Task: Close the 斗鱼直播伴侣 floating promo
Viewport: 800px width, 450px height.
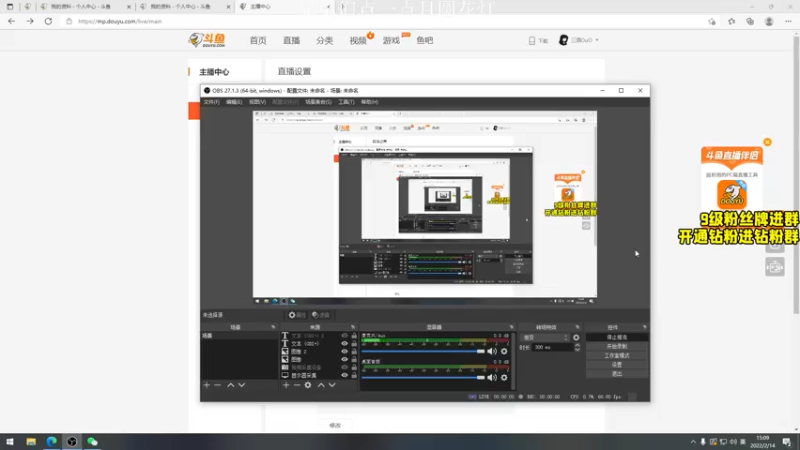Action: [x=767, y=142]
